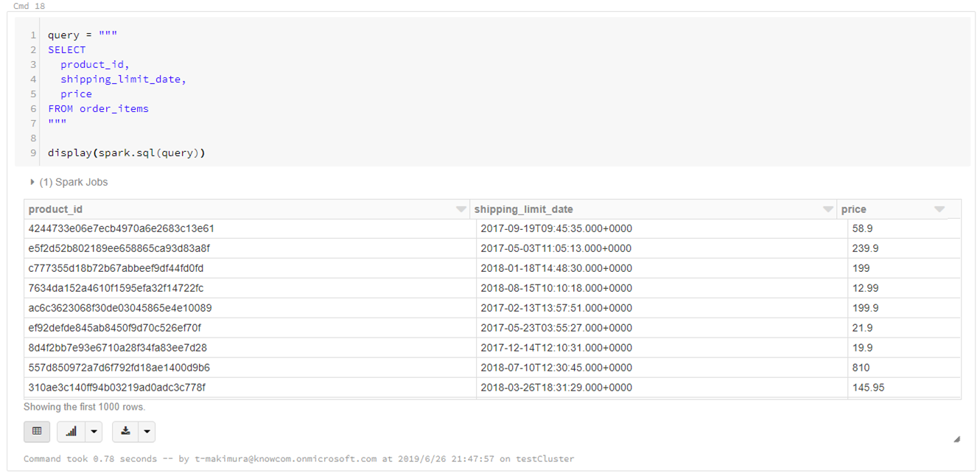Screen dimensions: 980x476
Task: Select the cell with price 810
Action: click(861, 368)
